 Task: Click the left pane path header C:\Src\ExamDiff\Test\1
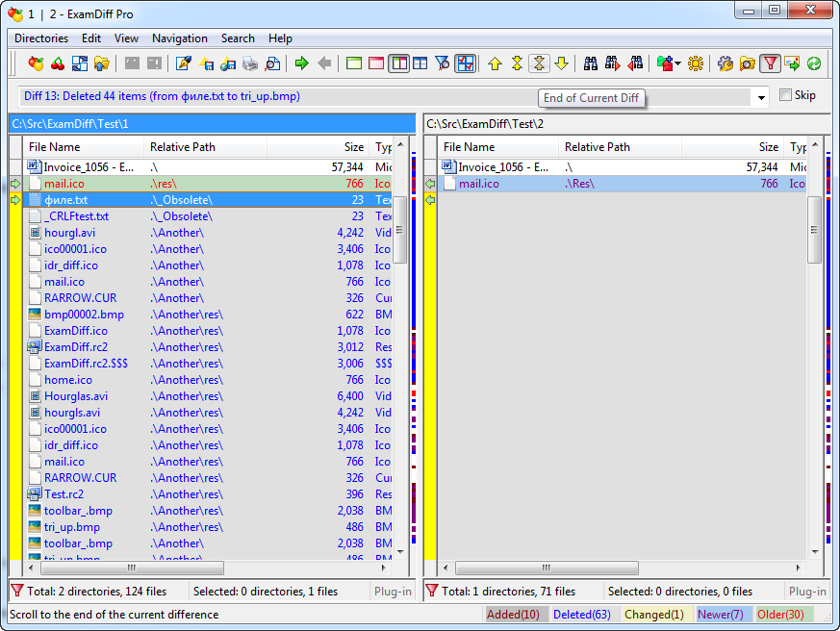(x=212, y=124)
